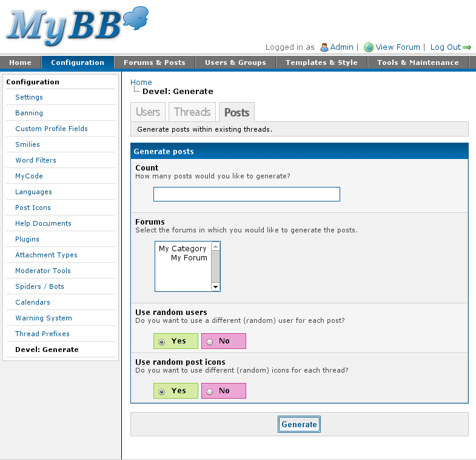Select No for Use random users
476x460 pixels.
[x=210, y=342]
